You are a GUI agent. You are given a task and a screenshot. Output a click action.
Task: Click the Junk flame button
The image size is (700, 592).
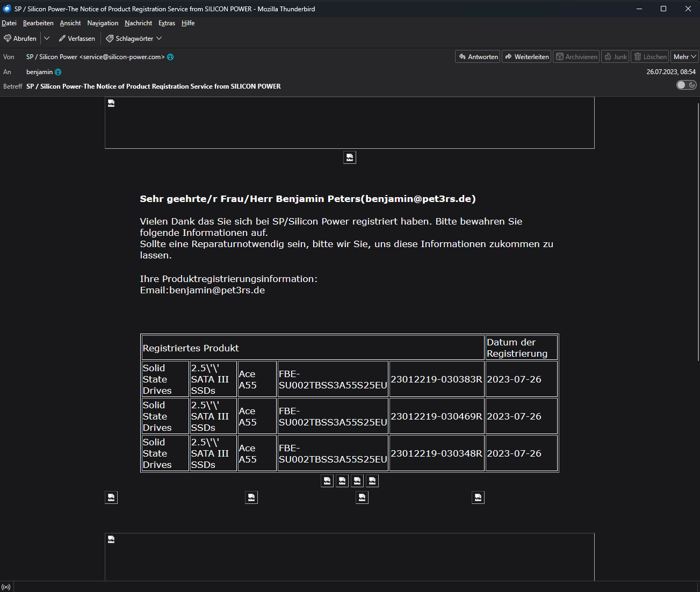click(615, 57)
